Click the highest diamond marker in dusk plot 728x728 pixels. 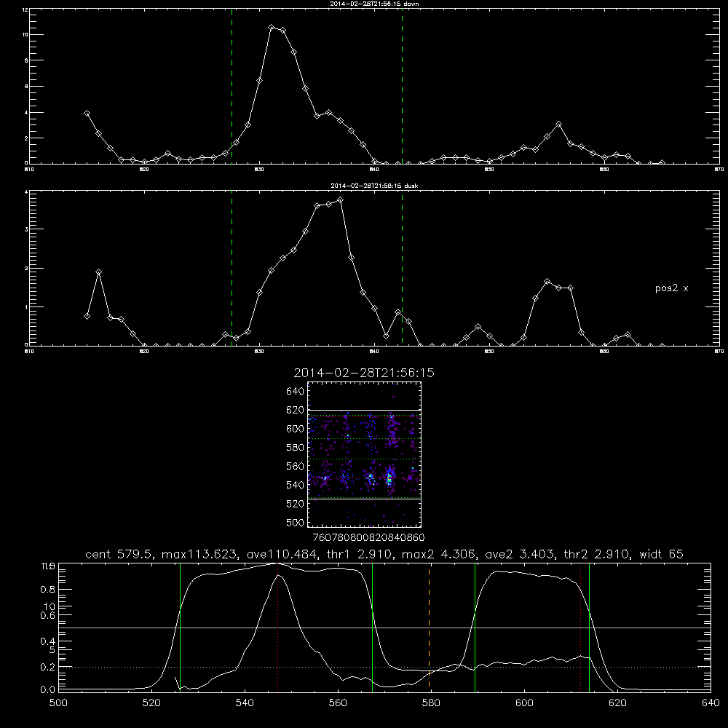(340, 200)
